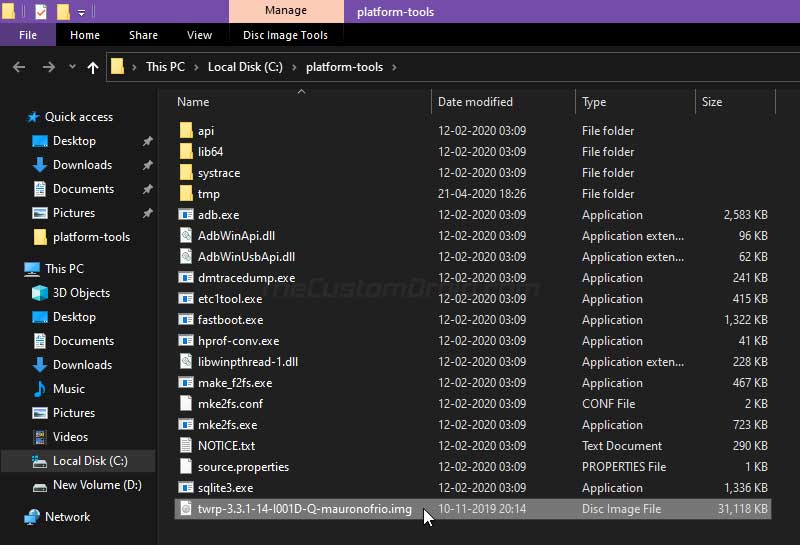
Task: Expand chevron after This PC in address bar
Action: tap(196, 67)
